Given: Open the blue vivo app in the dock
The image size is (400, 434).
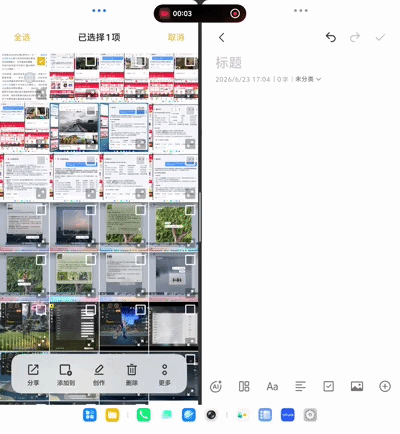Looking at the screenshot, I should click(288, 415).
